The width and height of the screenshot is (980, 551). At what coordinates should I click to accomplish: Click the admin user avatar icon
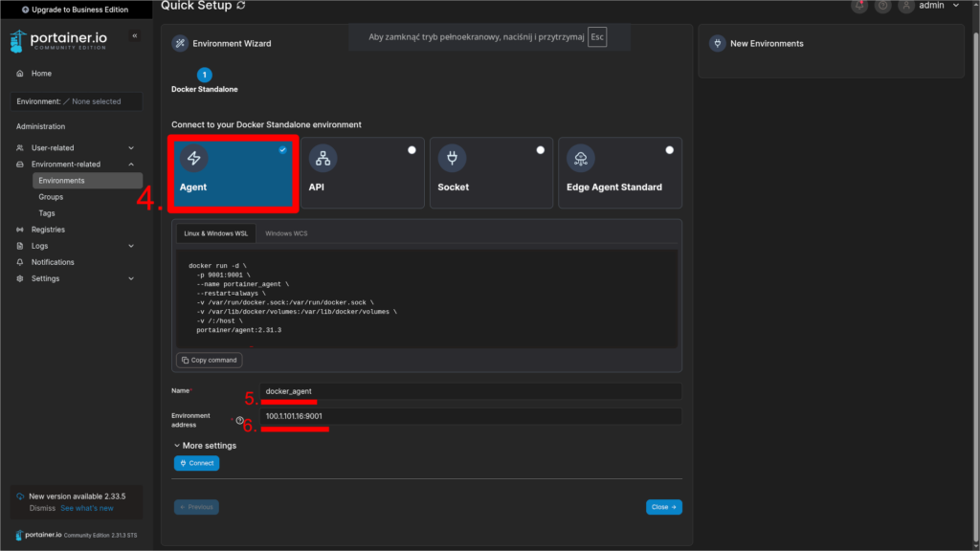tap(905, 6)
